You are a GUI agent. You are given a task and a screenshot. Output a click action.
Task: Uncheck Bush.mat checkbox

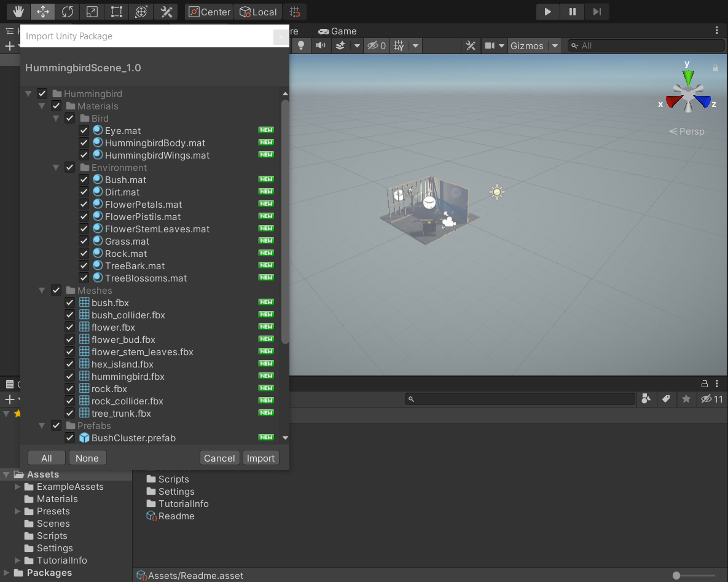(x=84, y=179)
